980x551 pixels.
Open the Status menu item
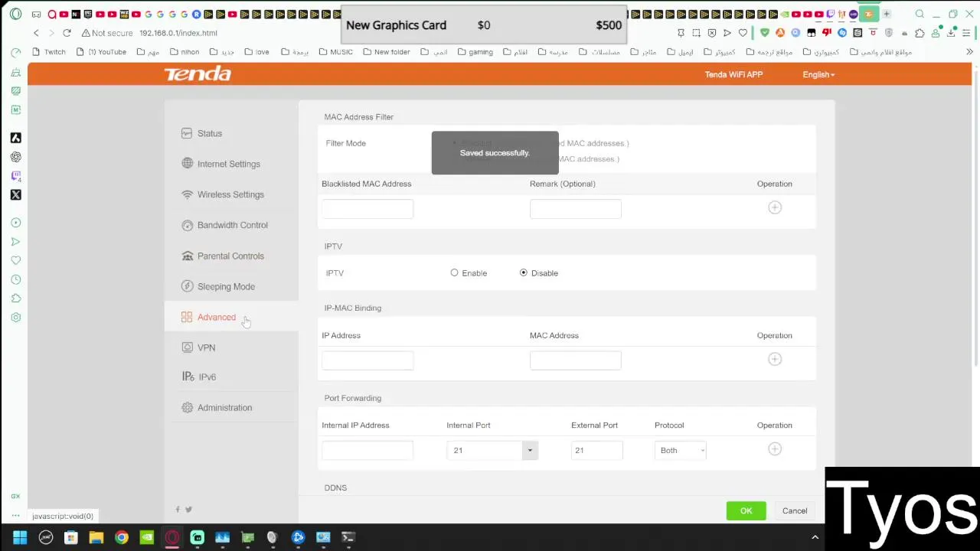(x=210, y=133)
